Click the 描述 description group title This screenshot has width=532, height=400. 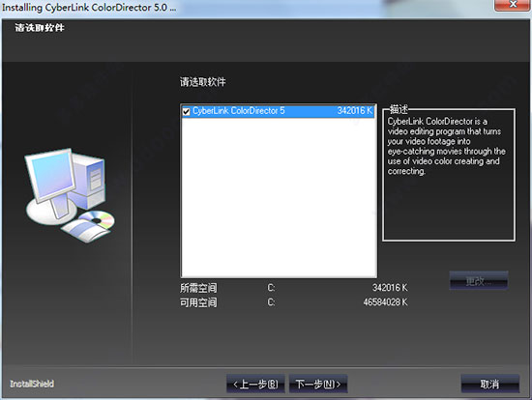click(x=399, y=109)
